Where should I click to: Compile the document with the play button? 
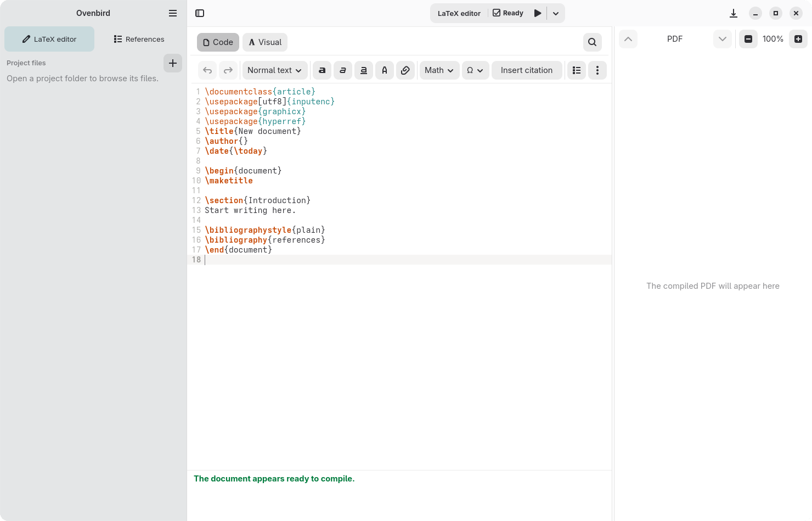point(538,13)
